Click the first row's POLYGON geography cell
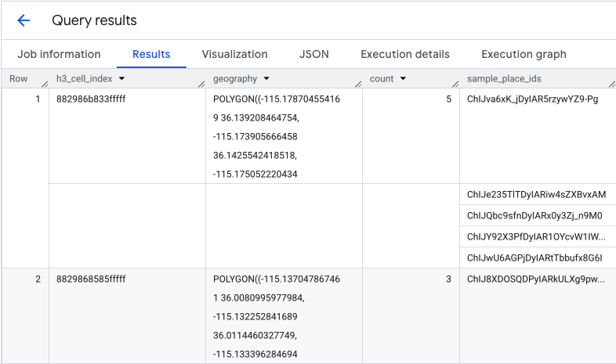Screen dimensions: 616x364 point(277,136)
